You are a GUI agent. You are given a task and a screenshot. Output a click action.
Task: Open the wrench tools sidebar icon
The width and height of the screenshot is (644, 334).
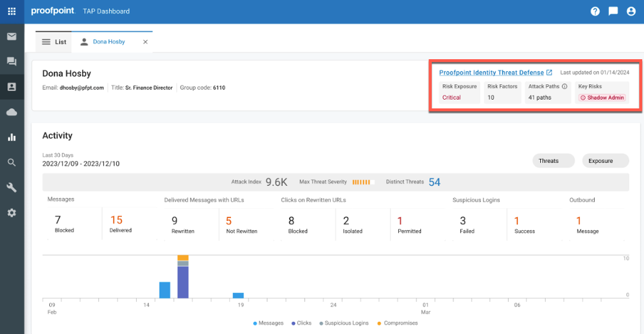(11, 187)
